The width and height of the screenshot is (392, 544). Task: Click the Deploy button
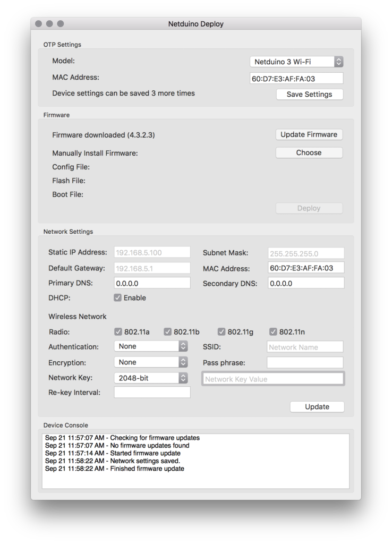coord(309,208)
